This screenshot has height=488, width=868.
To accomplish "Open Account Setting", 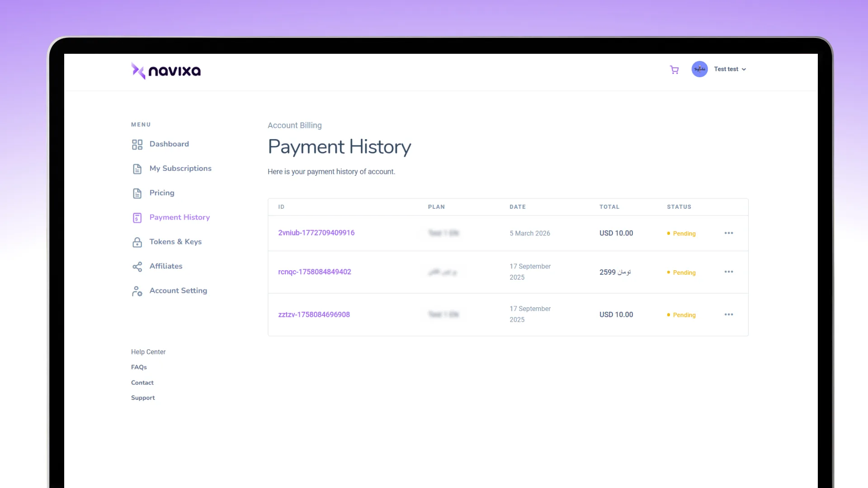I will click(178, 291).
